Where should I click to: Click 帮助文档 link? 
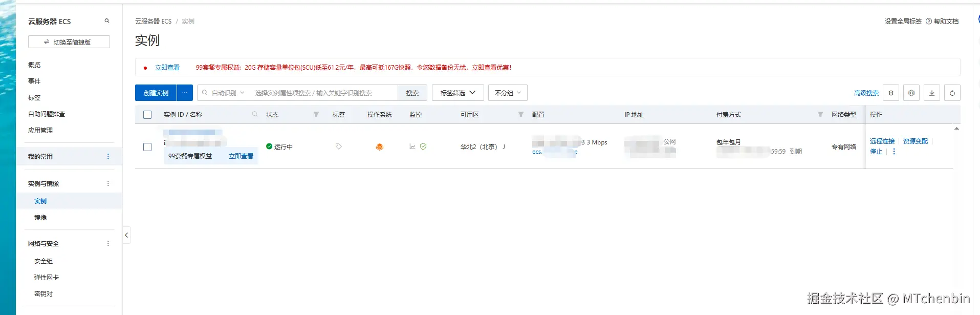click(946, 22)
